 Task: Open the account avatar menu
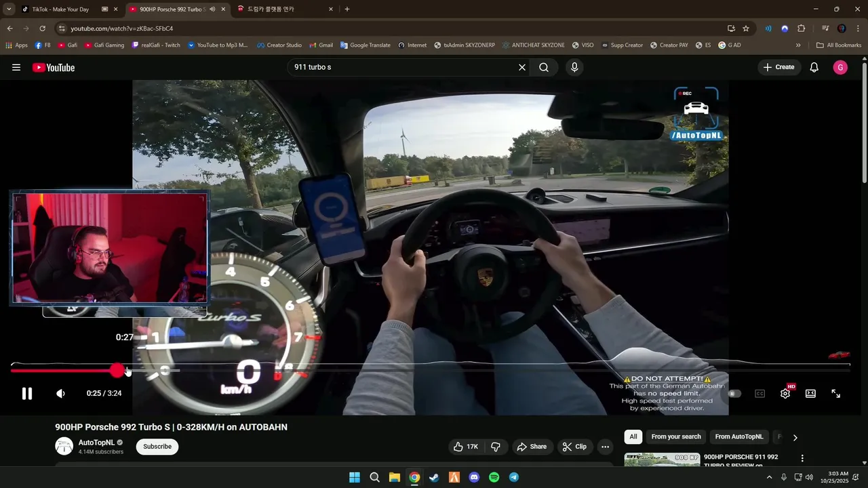pos(840,68)
